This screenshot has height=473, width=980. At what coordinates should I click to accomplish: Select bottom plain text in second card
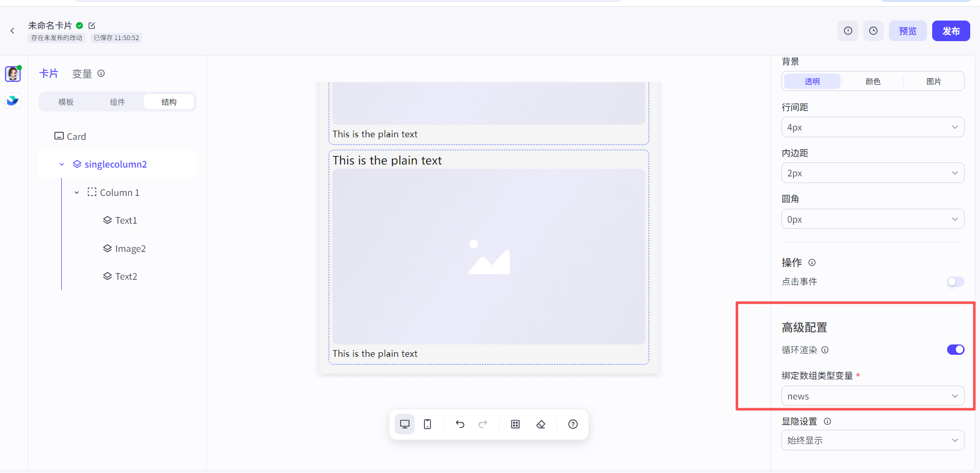tap(375, 354)
